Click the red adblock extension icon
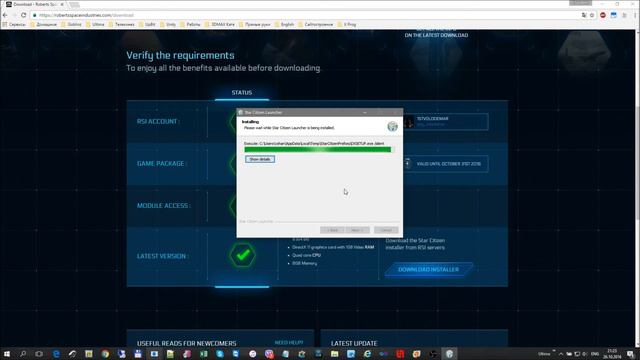Screen dimensions: 640x360 603,15
